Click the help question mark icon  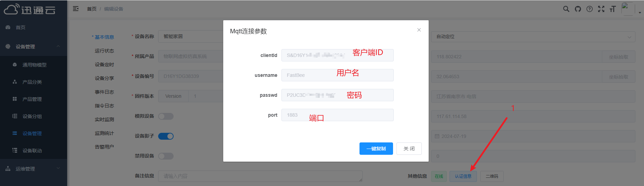point(590,9)
